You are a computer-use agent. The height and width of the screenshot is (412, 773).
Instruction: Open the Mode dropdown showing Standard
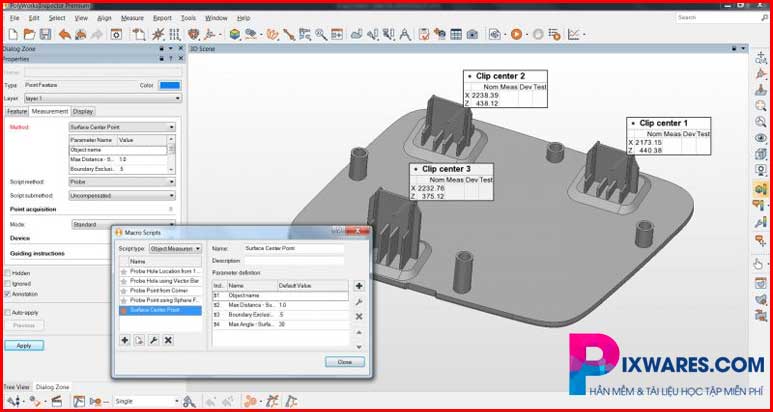[123, 224]
